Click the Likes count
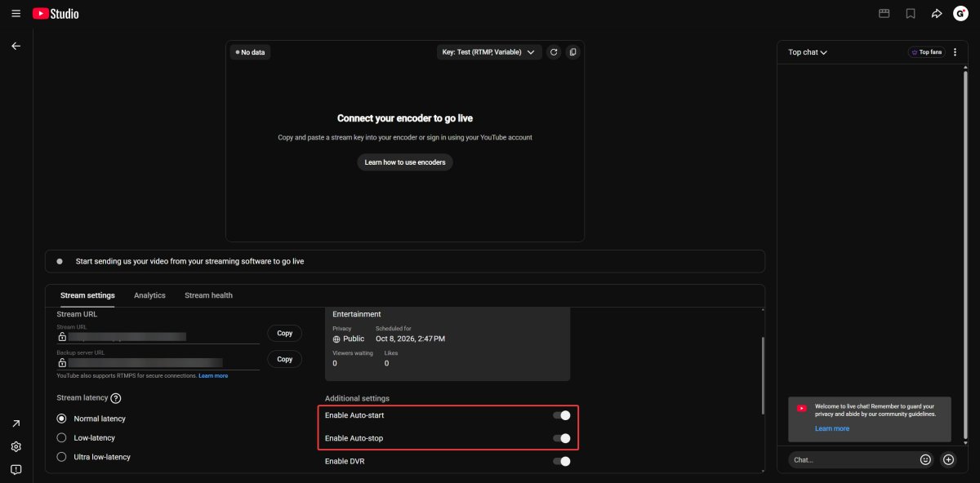The height and width of the screenshot is (483, 980). click(x=386, y=363)
